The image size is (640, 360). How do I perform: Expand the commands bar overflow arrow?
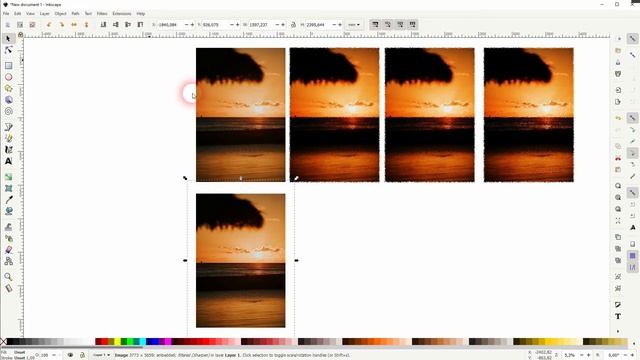[618, 331]
